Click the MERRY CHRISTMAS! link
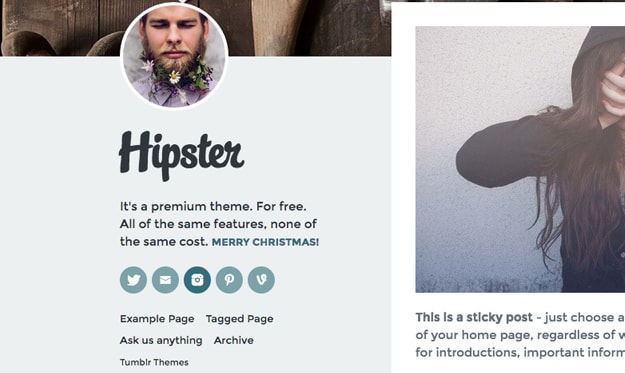The image size is (625, 373). tap(265, 242)
